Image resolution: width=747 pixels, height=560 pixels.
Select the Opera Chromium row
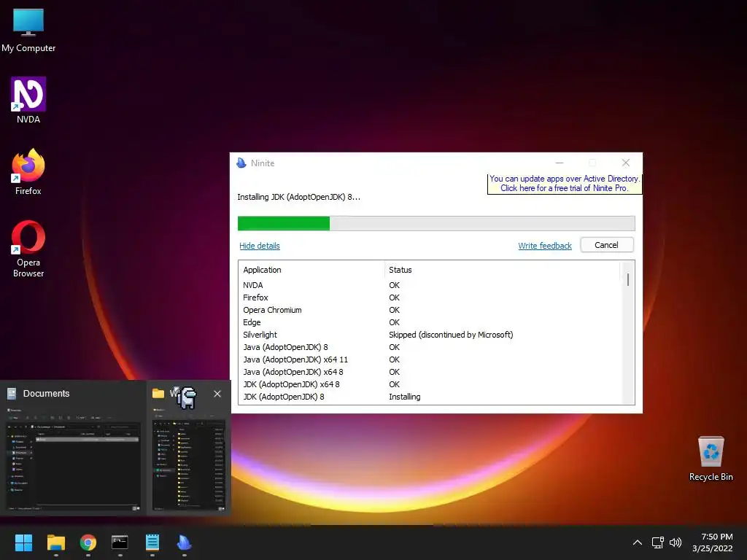[x=430, y=310]
